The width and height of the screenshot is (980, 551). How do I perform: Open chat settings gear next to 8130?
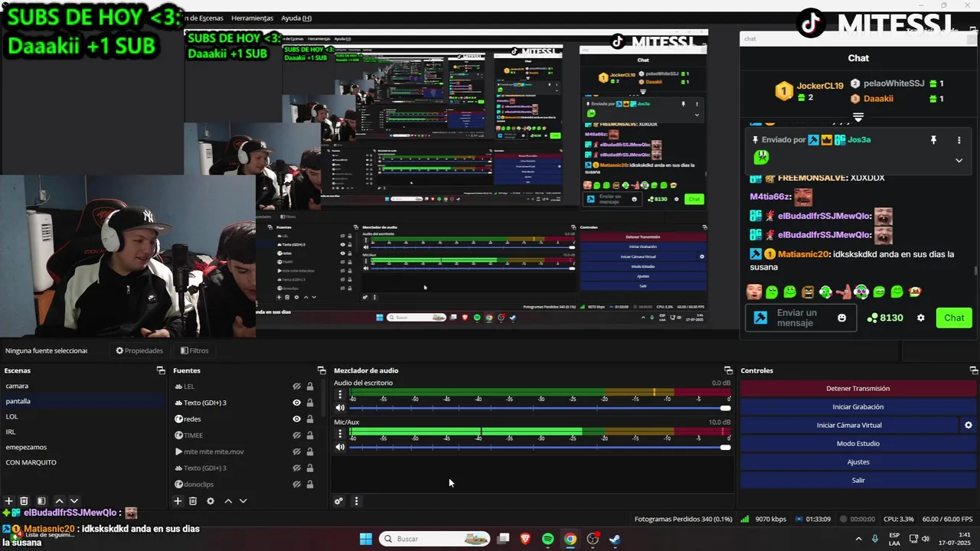coord(921,318)
